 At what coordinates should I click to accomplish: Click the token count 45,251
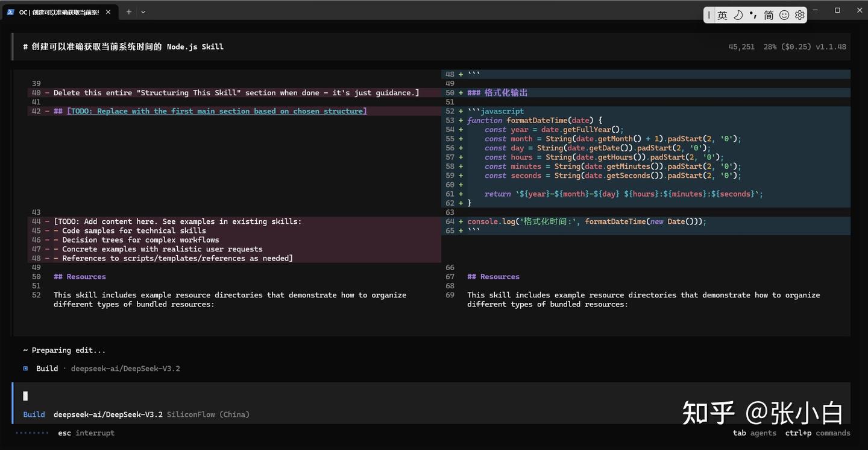pyautogui.click(x=741, y=46)
